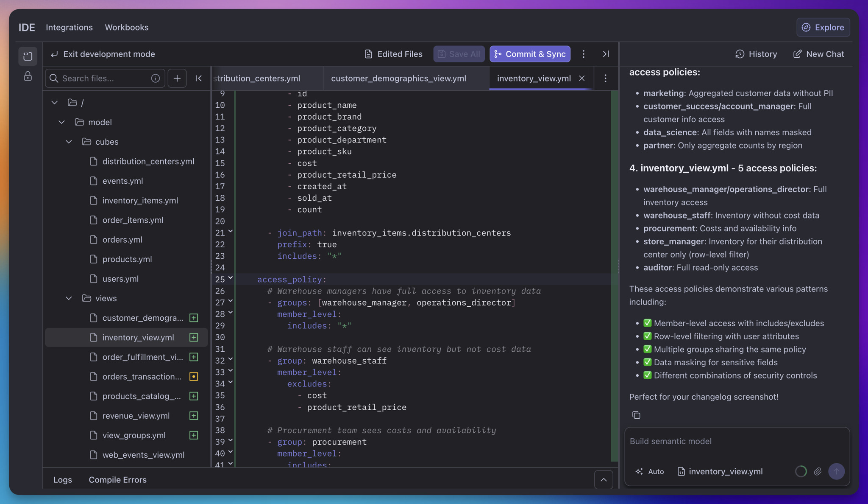This screenshot has height=504, width=868.
Task: Start a New Chat
Action: 818,54
